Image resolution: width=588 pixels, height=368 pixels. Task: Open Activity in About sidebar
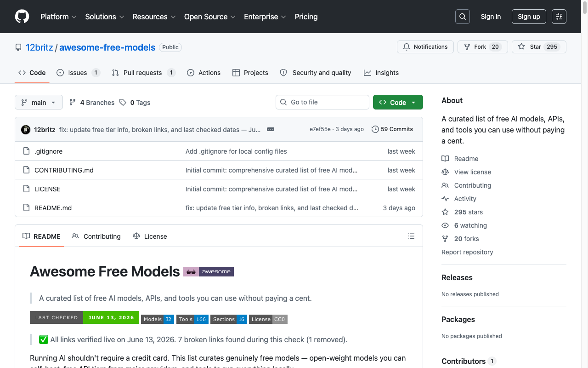459,199
